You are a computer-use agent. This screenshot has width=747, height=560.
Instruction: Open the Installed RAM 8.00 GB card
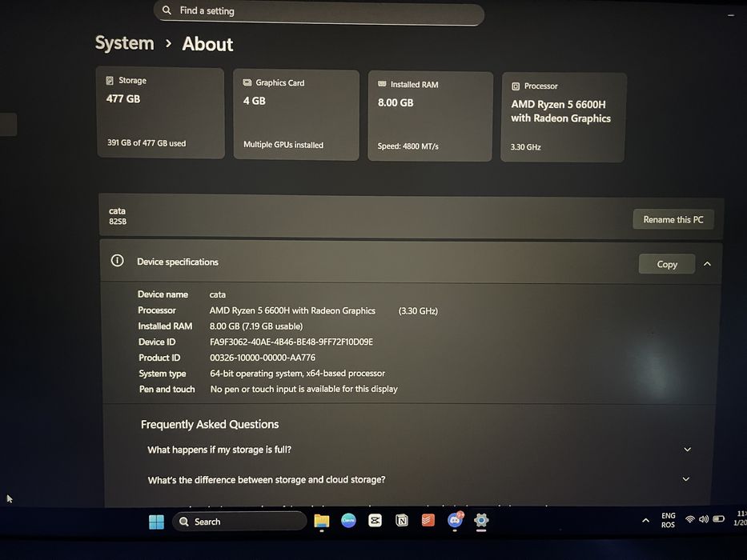(430, 117)
